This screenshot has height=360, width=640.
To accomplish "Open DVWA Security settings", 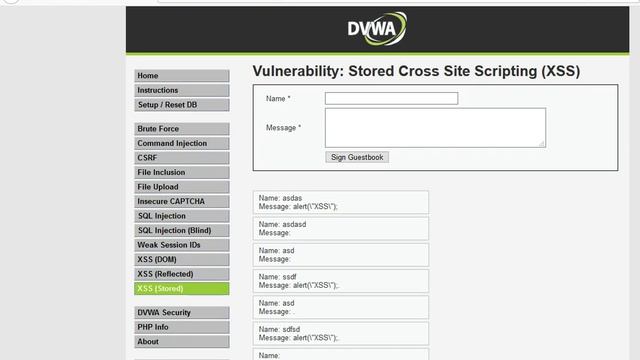I will (x=182, y=313).
